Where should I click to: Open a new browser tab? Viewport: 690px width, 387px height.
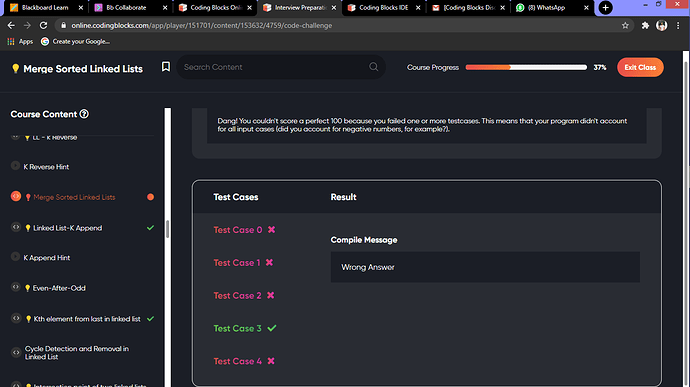click(x=606, y=7)
